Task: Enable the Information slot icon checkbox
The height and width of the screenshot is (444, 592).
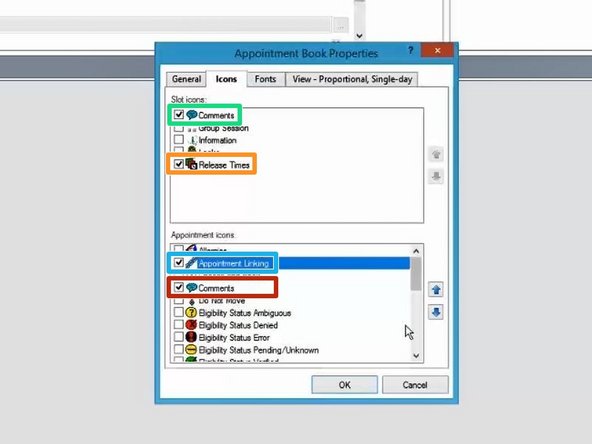Action: (x=179, y=139)
